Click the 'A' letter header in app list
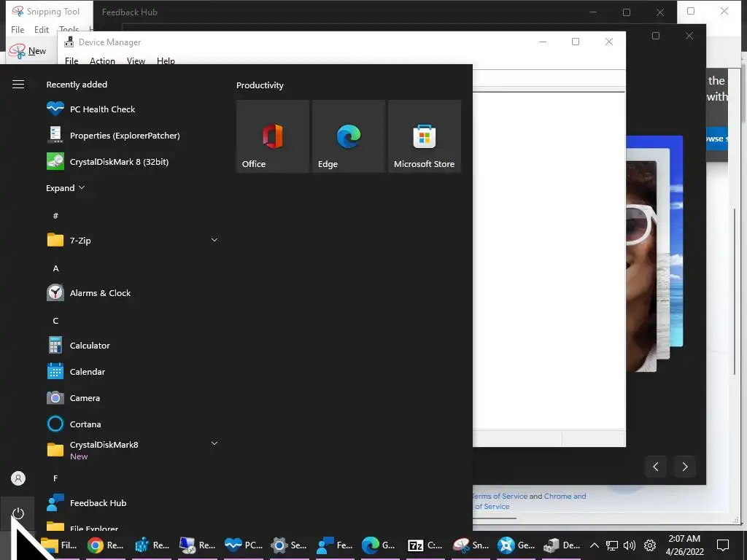The image size is (747, 560). pos(55,268)
